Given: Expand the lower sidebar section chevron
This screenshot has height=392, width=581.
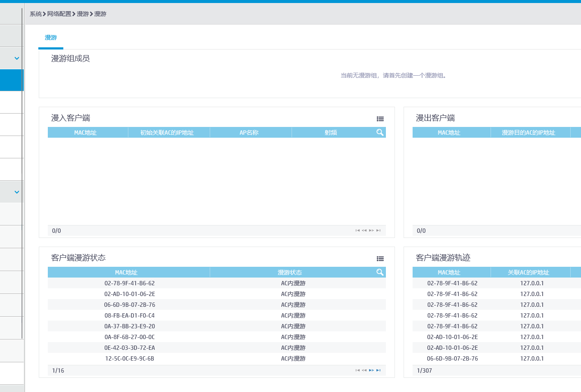Looking at the screenshot, I should [x=17, y=192].
